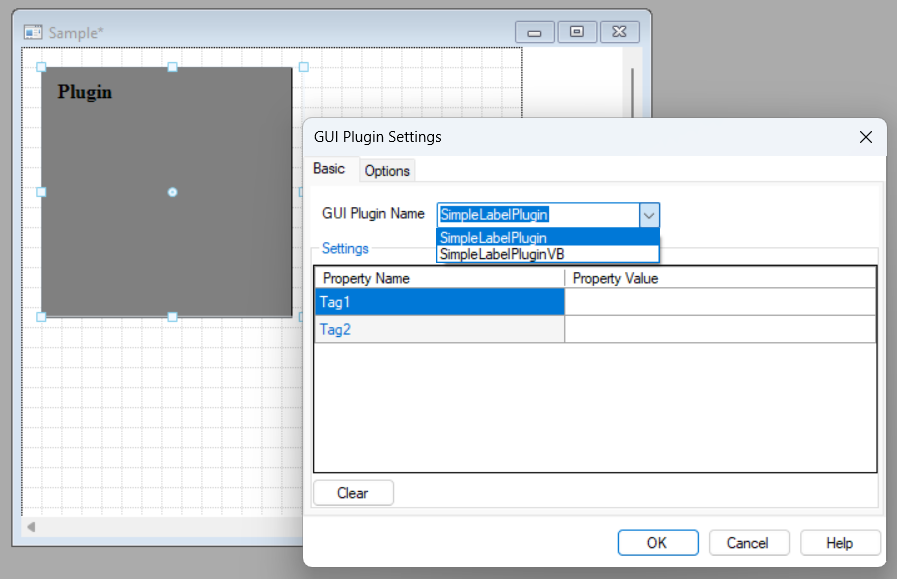
Task: Click the top-center resize handle of the plugin
Action: tap(172, 67)
